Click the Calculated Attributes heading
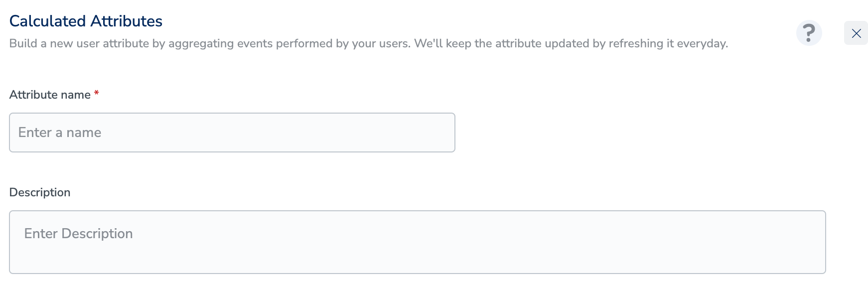The height and width of the screenshot is (283, 868). point(86,21)
